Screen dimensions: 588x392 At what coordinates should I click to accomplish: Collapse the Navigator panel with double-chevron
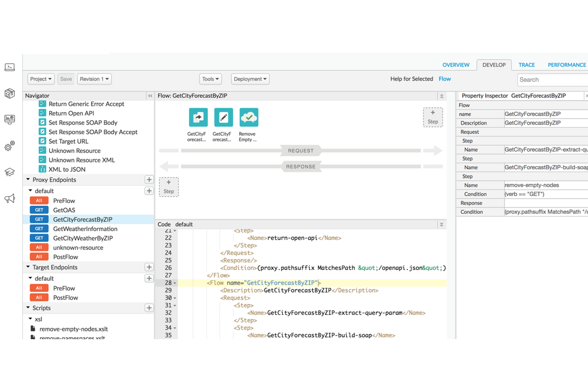150,95
